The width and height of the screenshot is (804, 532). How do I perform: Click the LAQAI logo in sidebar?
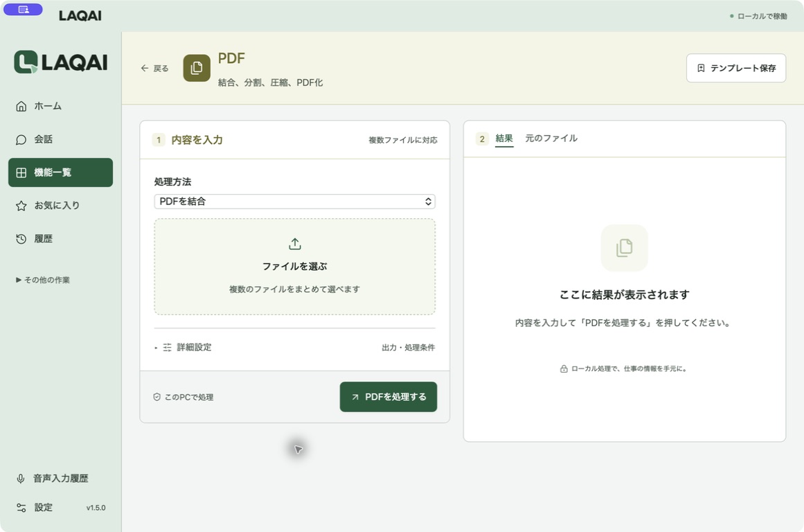[60, 62]
